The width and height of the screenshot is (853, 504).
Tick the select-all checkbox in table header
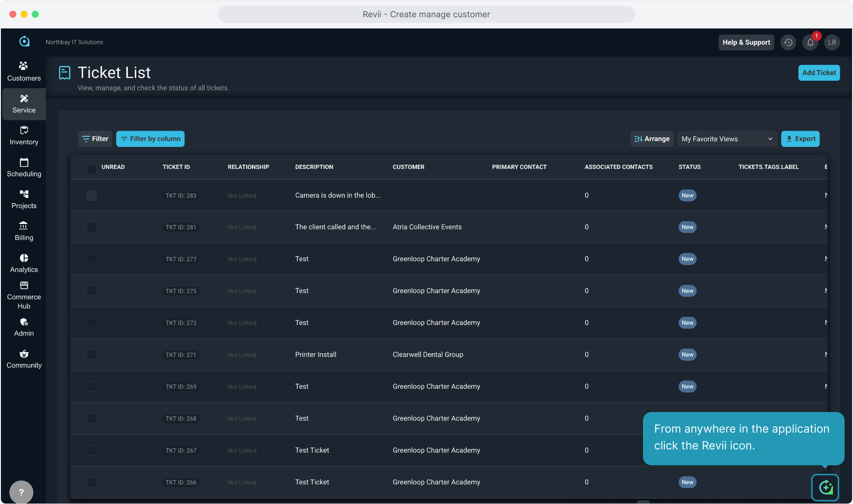(x=91, y=169)
